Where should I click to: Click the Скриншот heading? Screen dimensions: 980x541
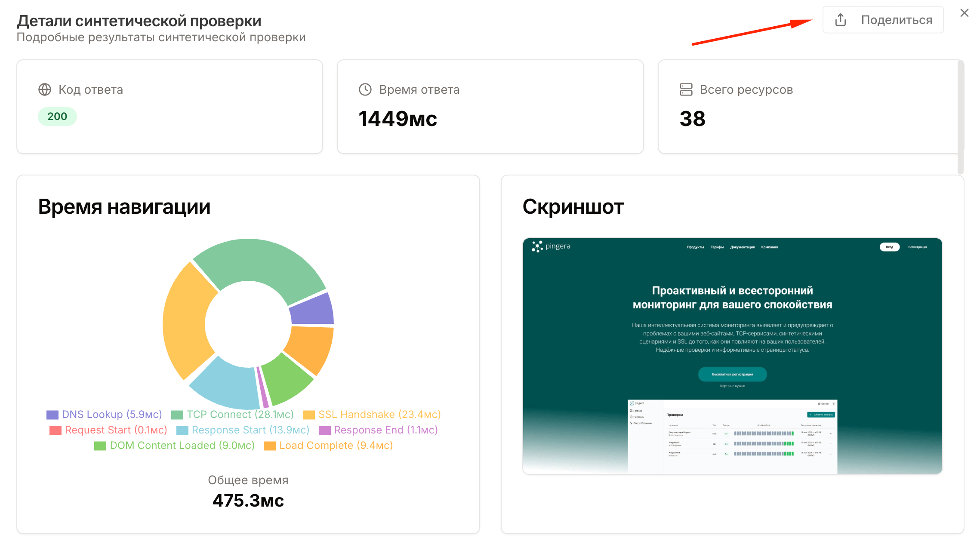coord(573,207)
